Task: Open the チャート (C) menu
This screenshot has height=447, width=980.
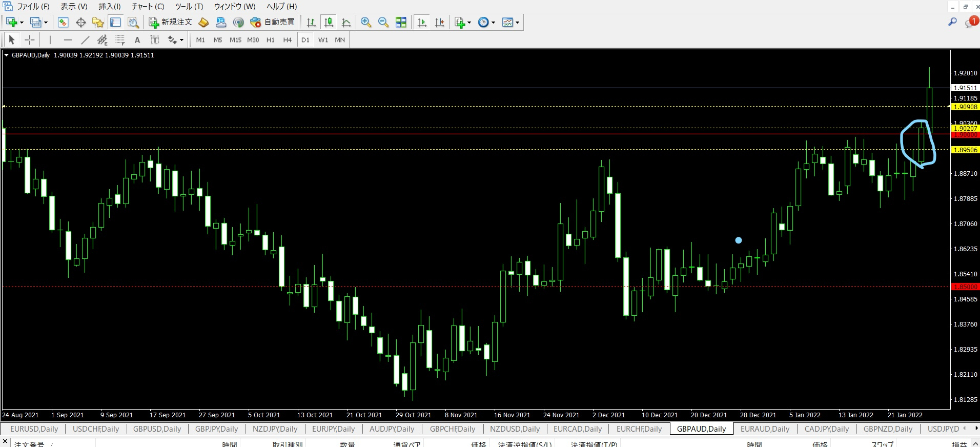Action: pyautogui.click(x=148, y=6)
